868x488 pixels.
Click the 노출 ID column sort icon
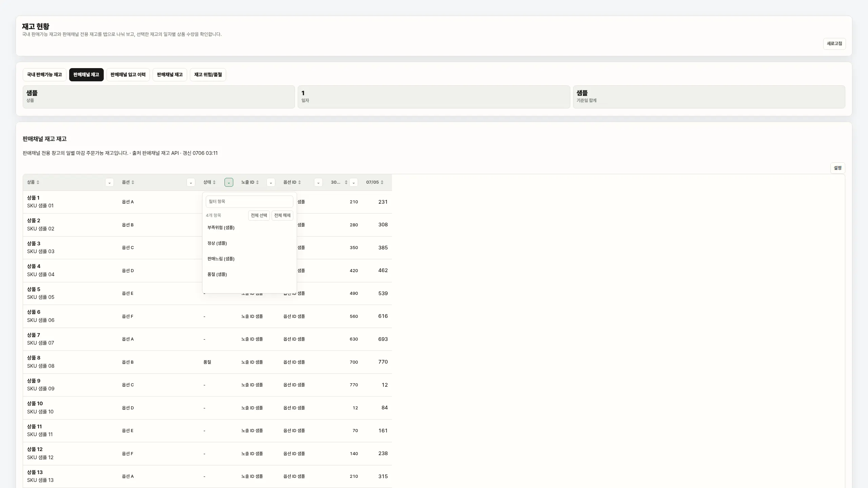(258, 182)
